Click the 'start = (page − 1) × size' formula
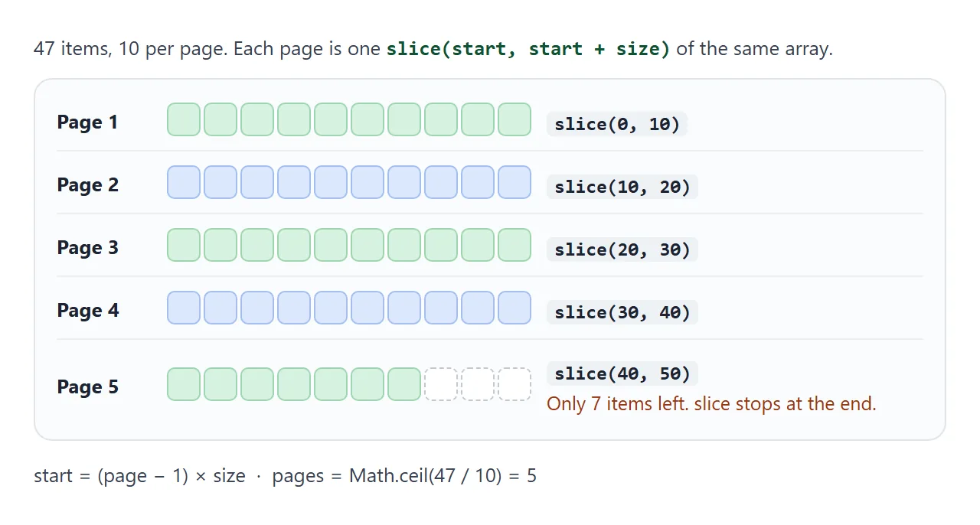The height and width of the screenshot is (525, 980). point(139,476)
